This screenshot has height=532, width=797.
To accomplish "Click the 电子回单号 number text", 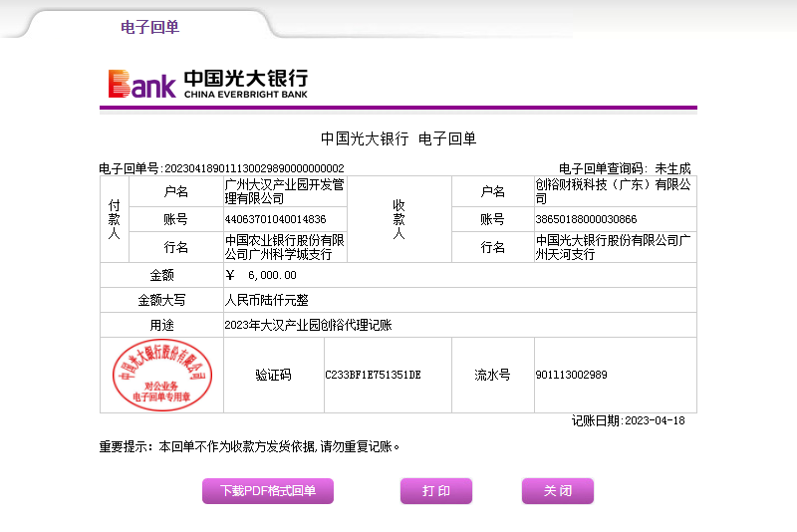I will (x=221, y=168).
